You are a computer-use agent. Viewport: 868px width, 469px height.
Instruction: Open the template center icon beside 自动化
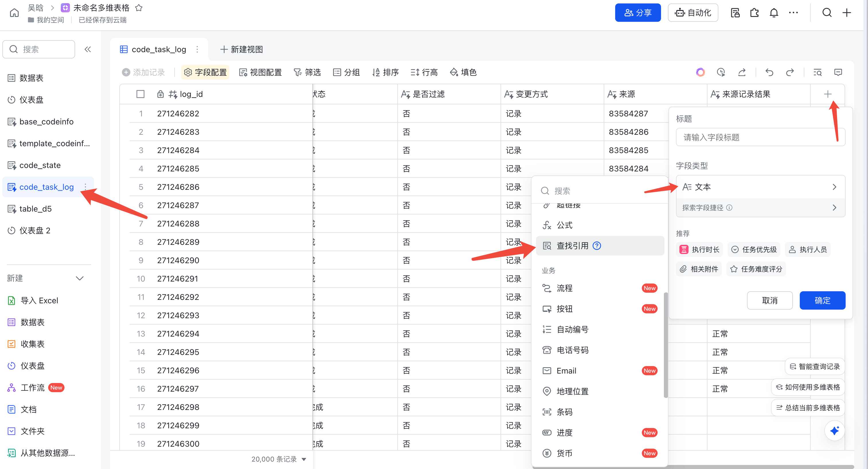pyautogui.click(x=735, y=13)
